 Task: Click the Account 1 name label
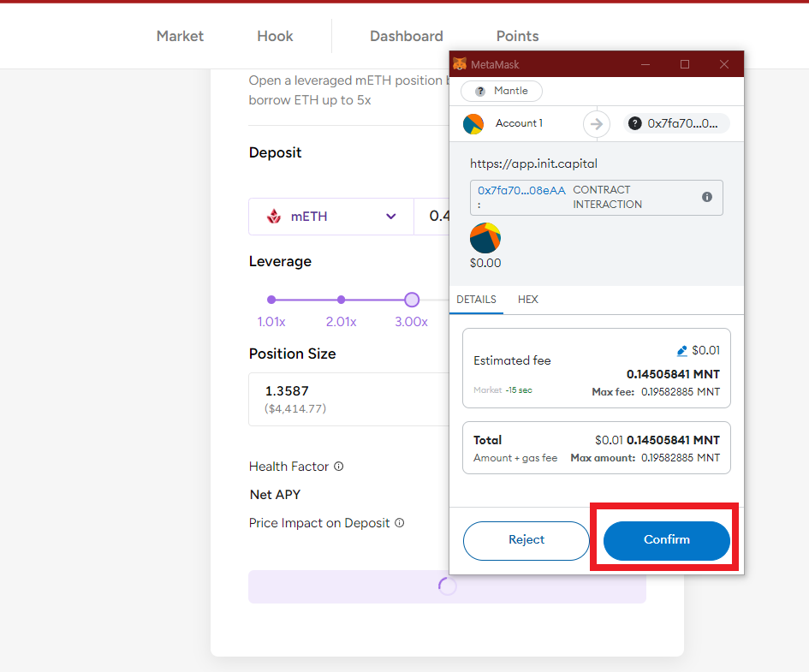(x=519, y=123)
